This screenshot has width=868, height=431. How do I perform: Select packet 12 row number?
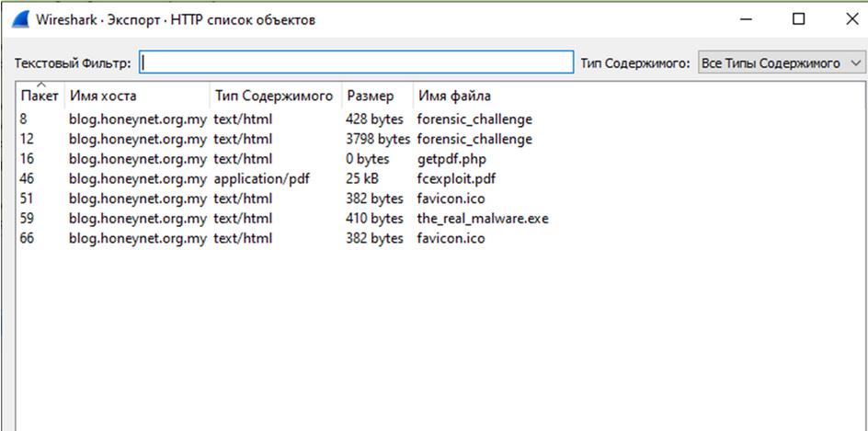[x=26, y=139]
